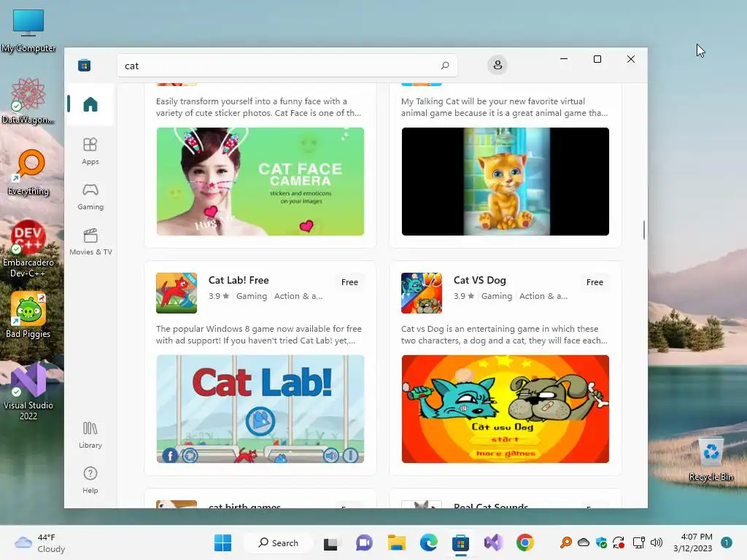747x560 pixels.
Task: Click the Windows Security shield tray icon
Action: [x=601, y=542]
